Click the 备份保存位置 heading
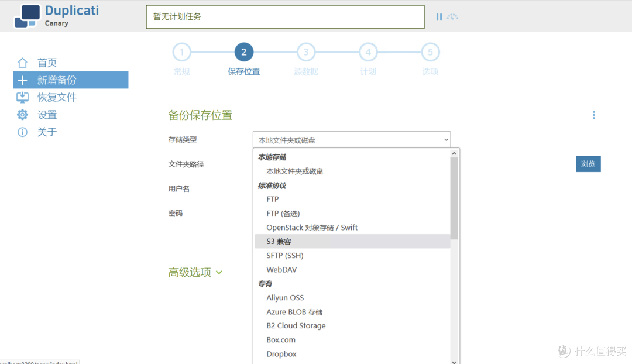The width and height of the screenshot is (632, 364). (x=200, y=115)
